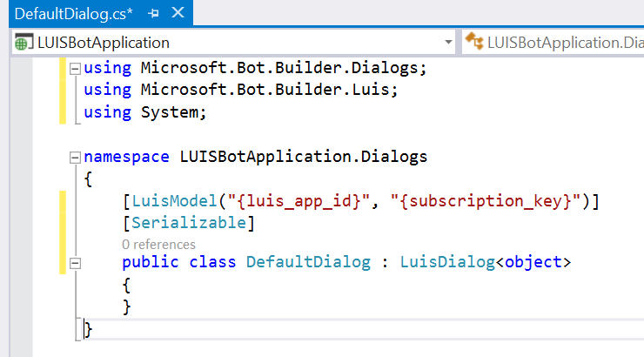Screen dimensions: 644x357
Task: Click the public keyword
Action: (x=150, y=262)
